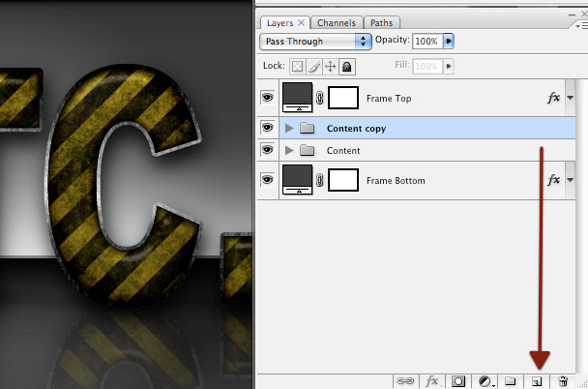The image size is (588, 389).
Task: Click the fx badge on Frame Top layer
Action: 553,98
